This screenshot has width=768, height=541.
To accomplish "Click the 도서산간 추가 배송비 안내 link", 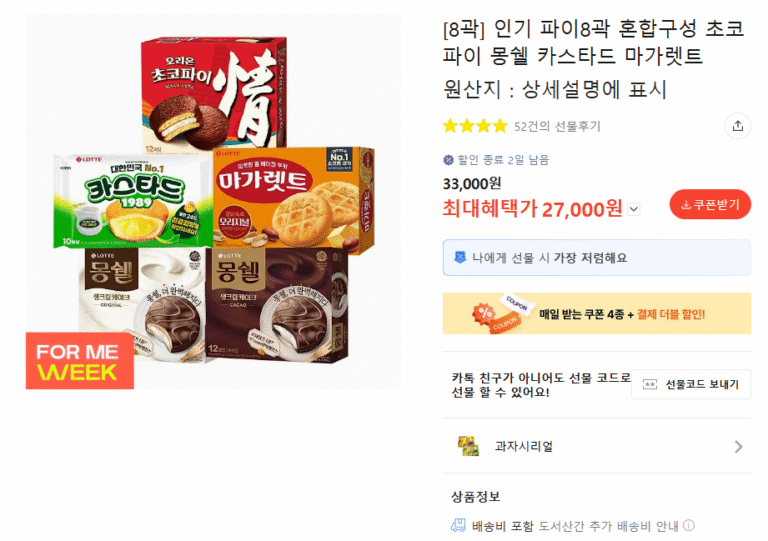I will point(608,526).
